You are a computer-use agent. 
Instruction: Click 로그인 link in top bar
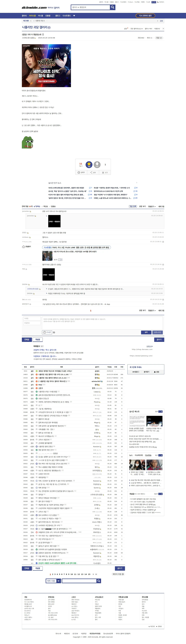154,2
